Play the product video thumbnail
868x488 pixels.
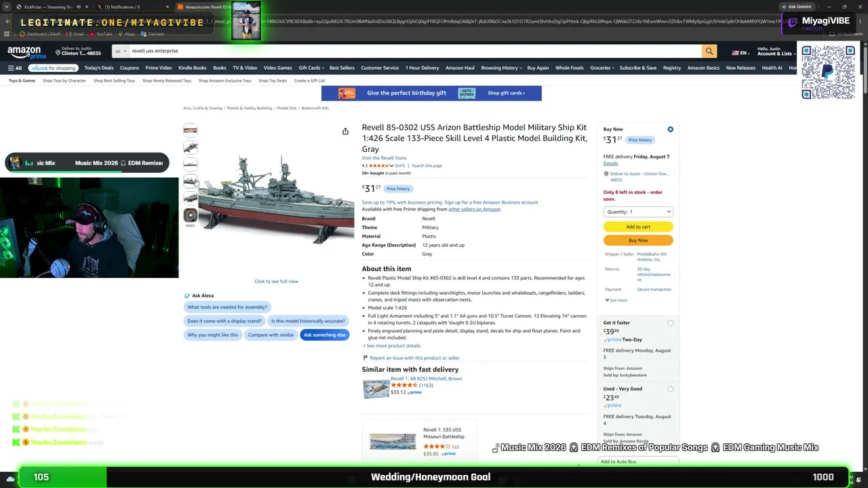click(191, 216)
